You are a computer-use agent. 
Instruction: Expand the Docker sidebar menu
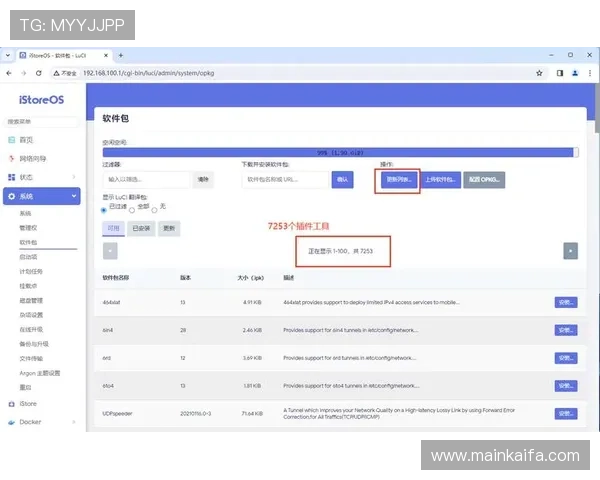tap(41, 422)
